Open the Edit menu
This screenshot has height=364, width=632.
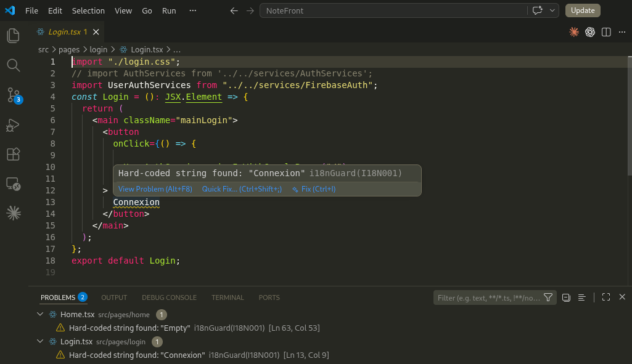55,11
